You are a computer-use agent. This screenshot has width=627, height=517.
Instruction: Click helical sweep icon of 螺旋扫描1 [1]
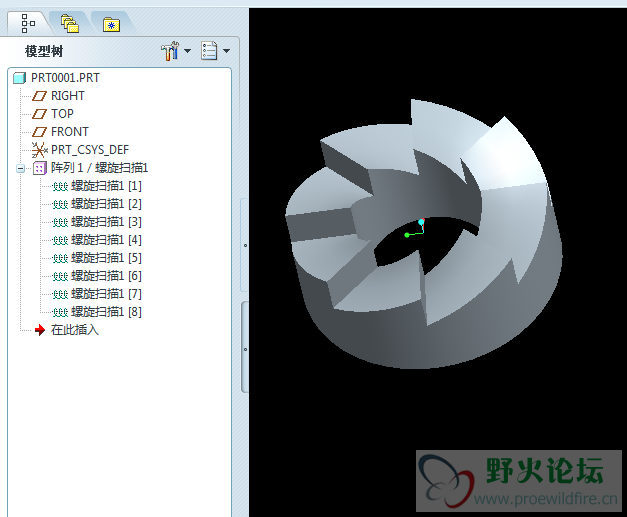point(60,186)
